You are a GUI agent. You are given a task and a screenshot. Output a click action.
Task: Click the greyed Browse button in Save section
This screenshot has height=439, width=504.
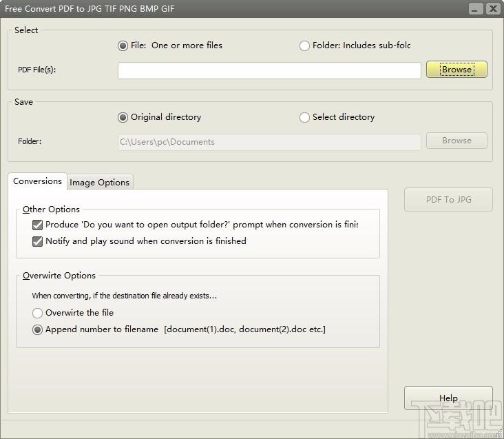pyautogui.click(x=456, y=141)
